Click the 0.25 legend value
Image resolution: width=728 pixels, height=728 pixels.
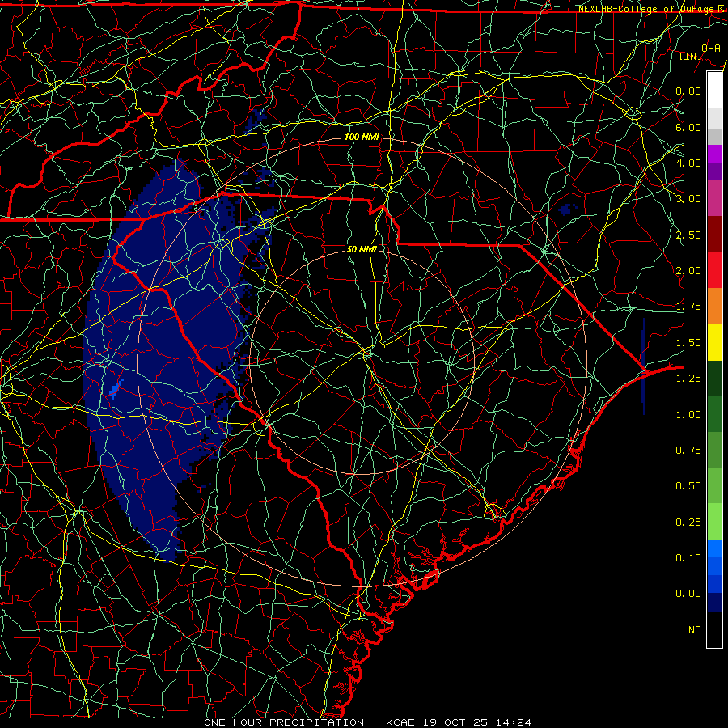tap(688, 523)
